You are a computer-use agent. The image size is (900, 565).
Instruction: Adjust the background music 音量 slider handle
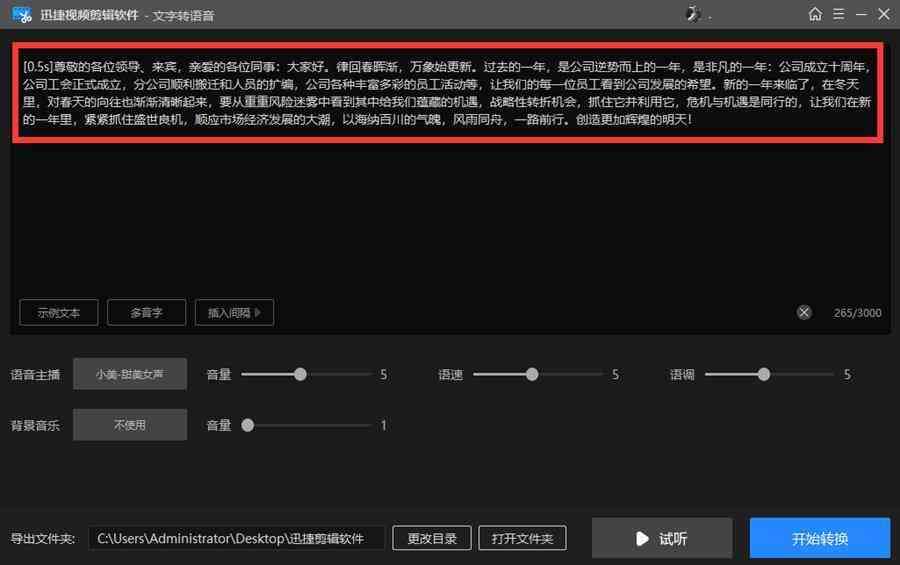click(x=247, y=425)
